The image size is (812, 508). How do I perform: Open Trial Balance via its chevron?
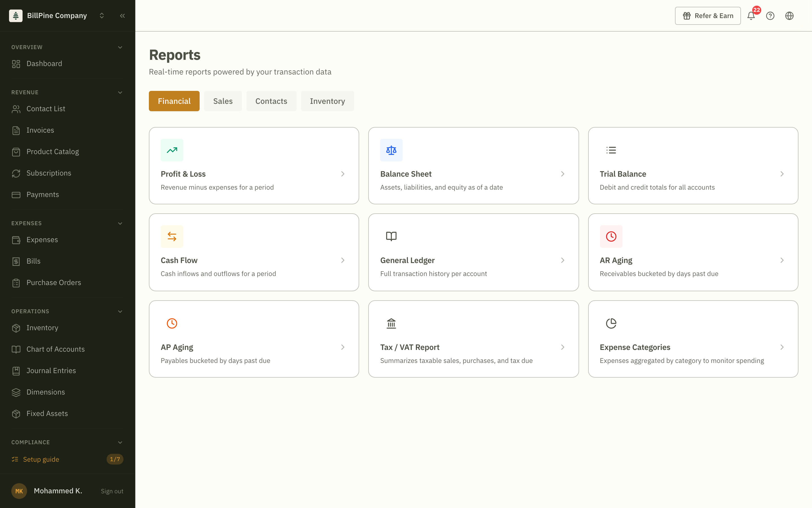[782, 174]
